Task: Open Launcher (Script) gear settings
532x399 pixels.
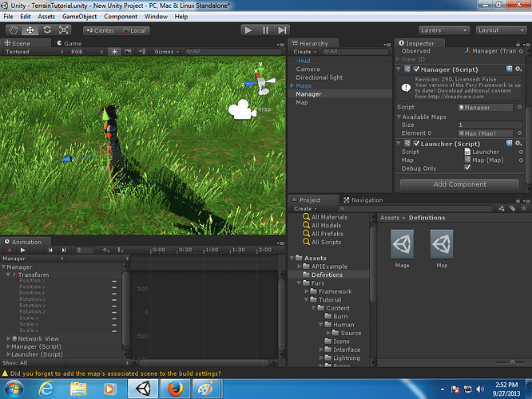Action: click(518, 144)
